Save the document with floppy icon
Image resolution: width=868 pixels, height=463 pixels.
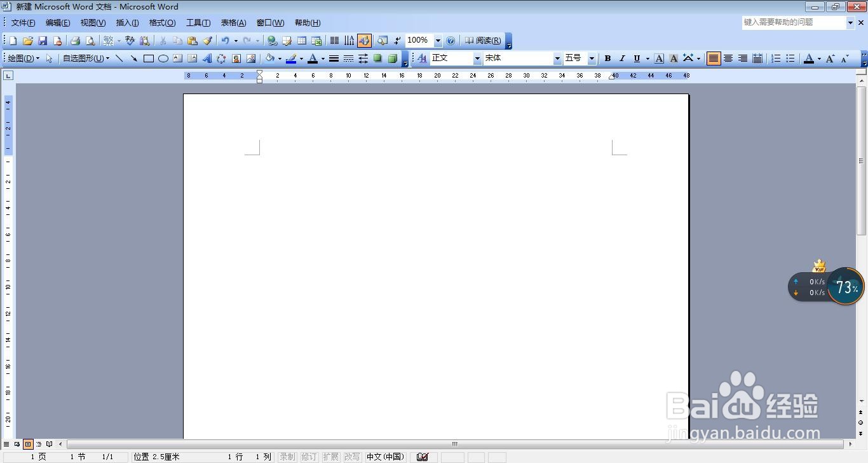click(43, 41)
